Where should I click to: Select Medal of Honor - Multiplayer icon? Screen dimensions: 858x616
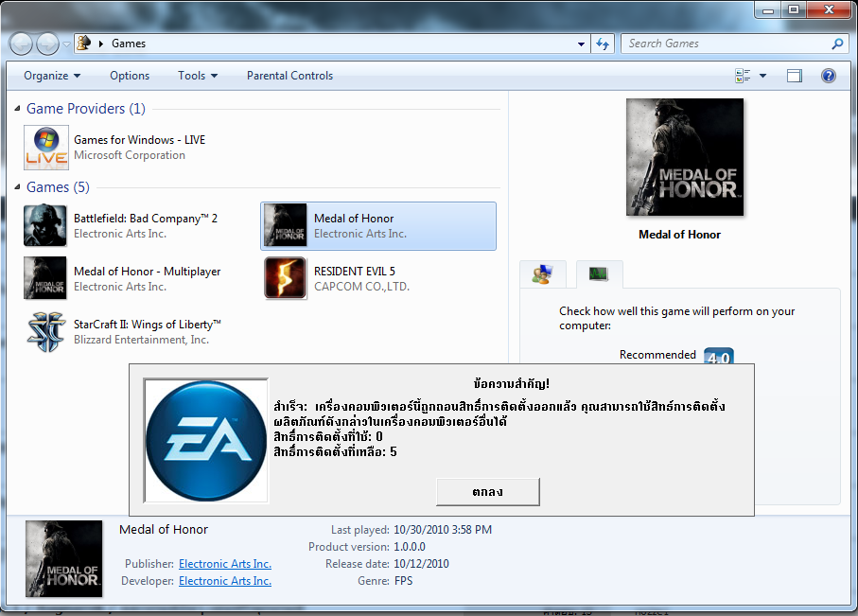pos(45,278)
